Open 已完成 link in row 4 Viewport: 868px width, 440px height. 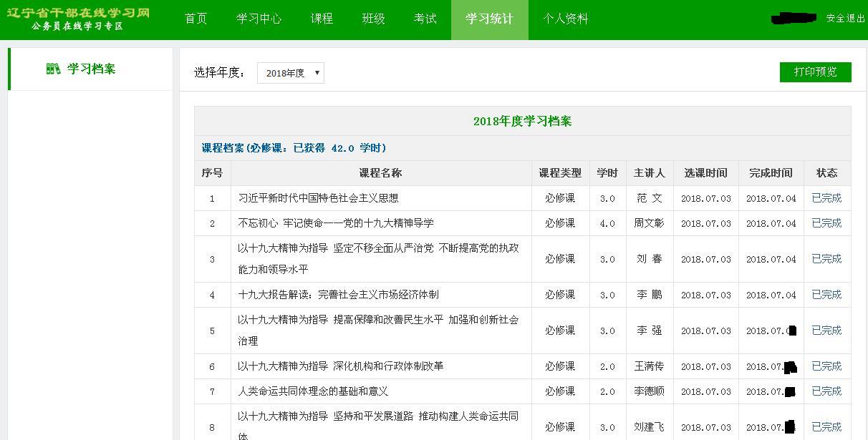point(826,295)
